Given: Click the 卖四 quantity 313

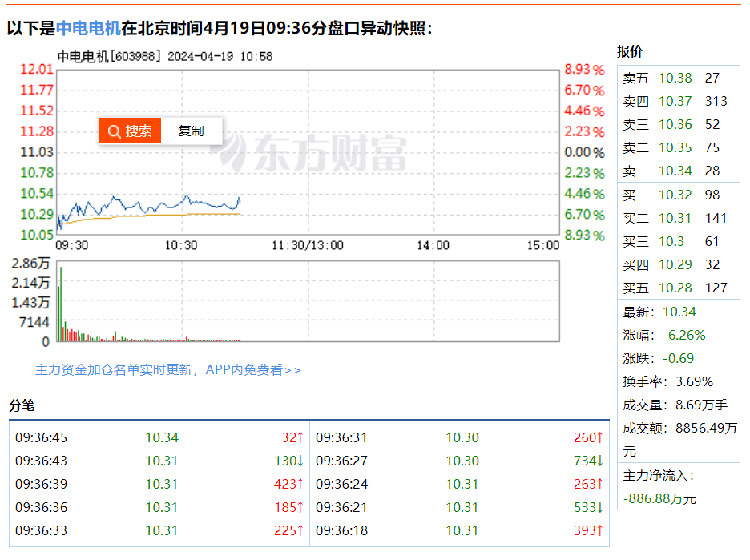Looking at the screenshot, I should tap(716, 101).
